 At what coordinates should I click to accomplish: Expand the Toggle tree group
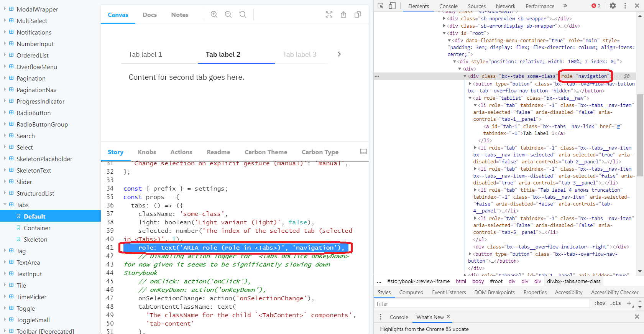pyautogui.click(x=5, y=308)
